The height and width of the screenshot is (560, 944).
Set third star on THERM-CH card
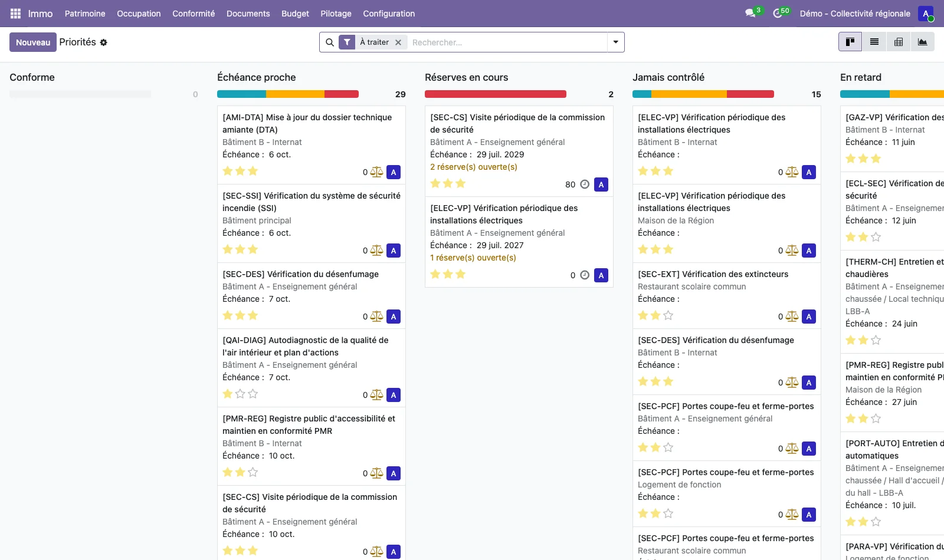pyautogui.click(x=876, y=340)
